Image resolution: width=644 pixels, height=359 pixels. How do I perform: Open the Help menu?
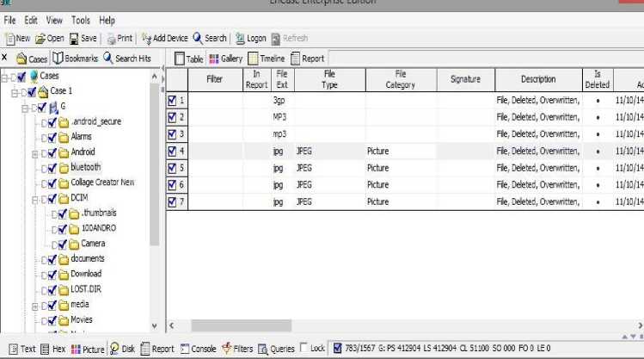click(107, 20)
